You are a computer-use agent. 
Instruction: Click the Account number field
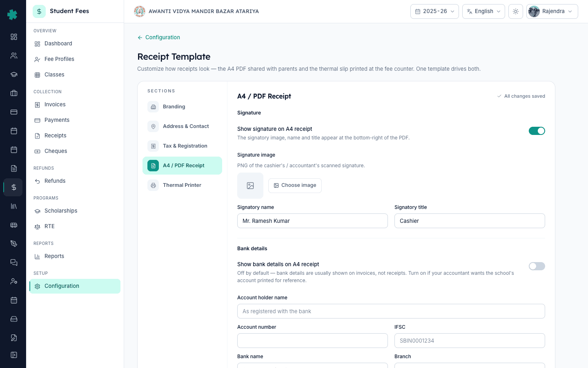312,341
